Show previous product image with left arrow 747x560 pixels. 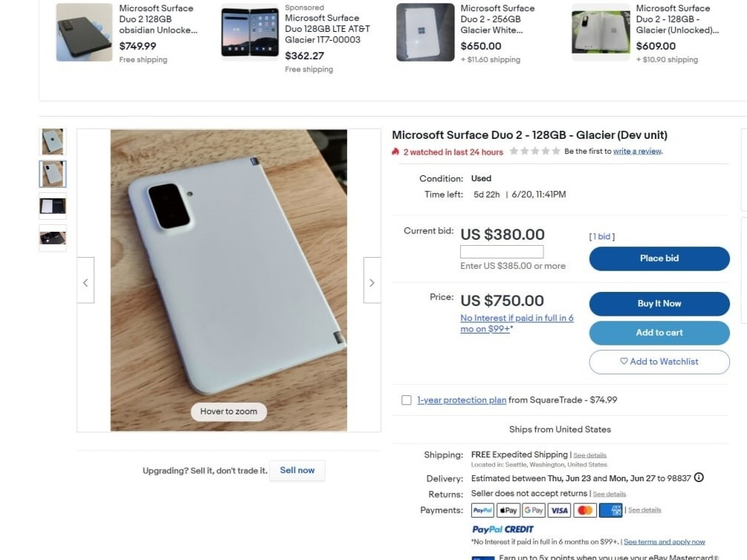point(85,282)
